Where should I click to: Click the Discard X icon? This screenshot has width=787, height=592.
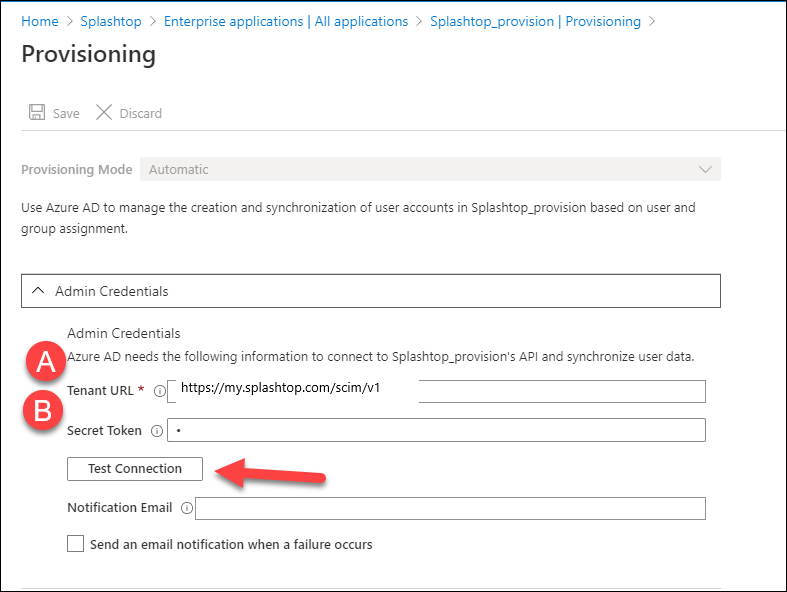tap(104, 112)
